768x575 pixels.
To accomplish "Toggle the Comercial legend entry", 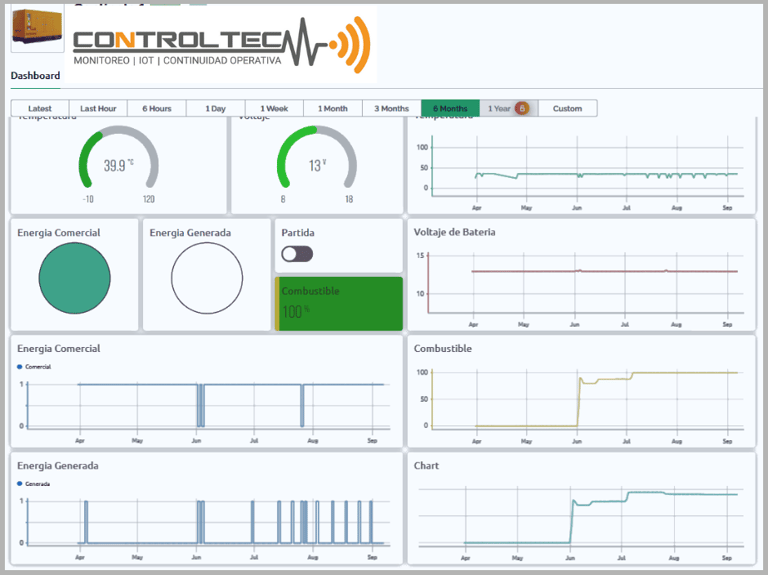I will click(34, 366).
